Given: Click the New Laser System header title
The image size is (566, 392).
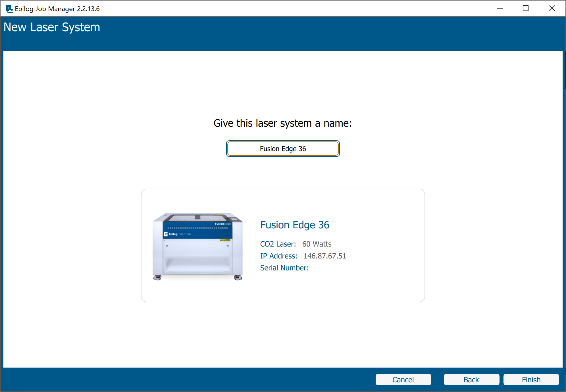Looking at the screenshot, I should pyautogui.click(x=52, y=27).
